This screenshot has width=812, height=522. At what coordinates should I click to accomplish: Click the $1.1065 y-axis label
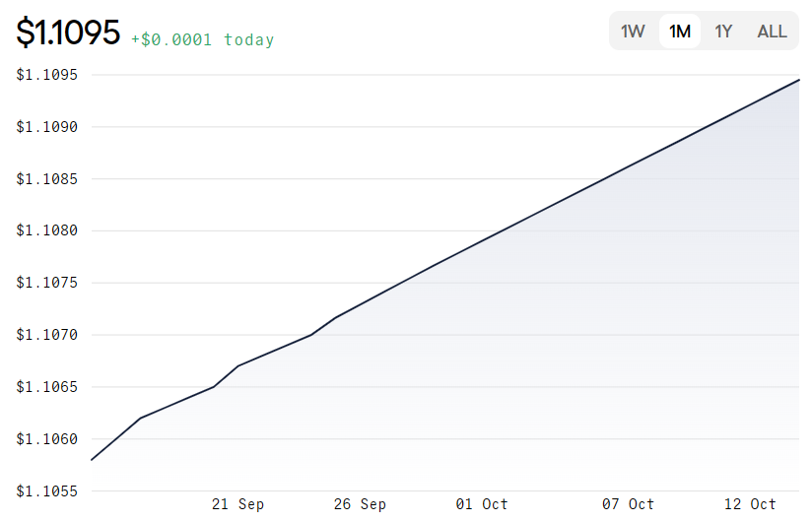[x=47, y=387]
